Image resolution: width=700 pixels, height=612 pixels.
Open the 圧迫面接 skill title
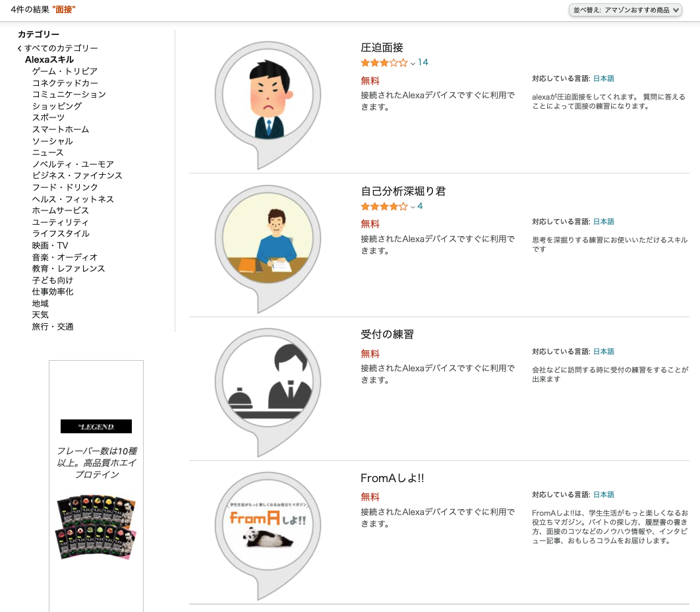click(x=382, y=47)
